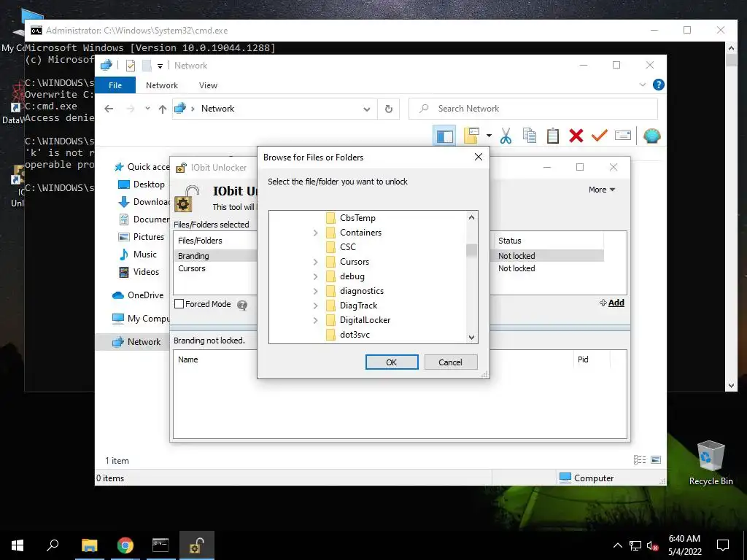The image size is (747, 560).
Task: Show hidden system tray icons chevron
Action: (617, 545)
